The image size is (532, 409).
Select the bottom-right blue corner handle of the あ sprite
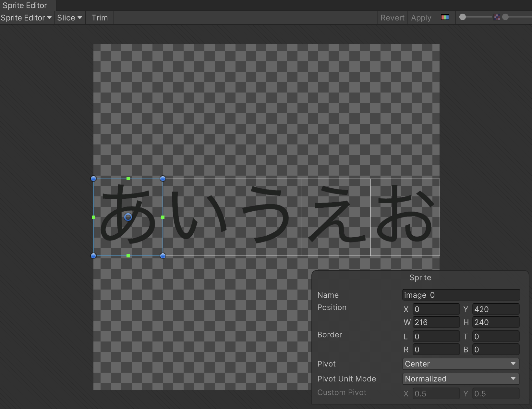point(163,256)
